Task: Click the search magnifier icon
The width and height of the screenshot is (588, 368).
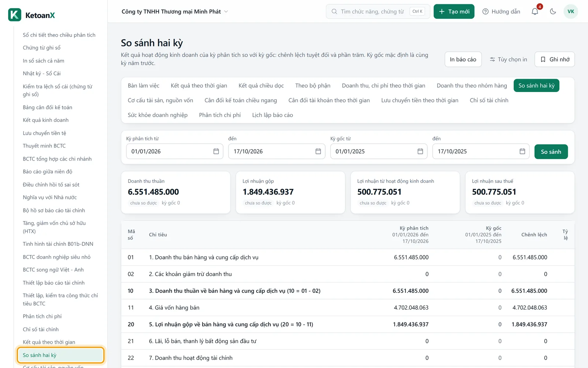Action: (x=334, y=11)
